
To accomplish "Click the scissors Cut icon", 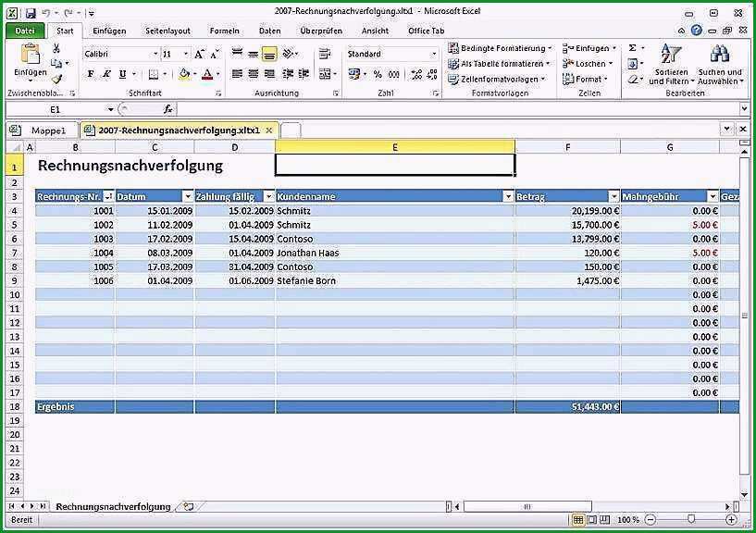I will [x=56, y=48].
